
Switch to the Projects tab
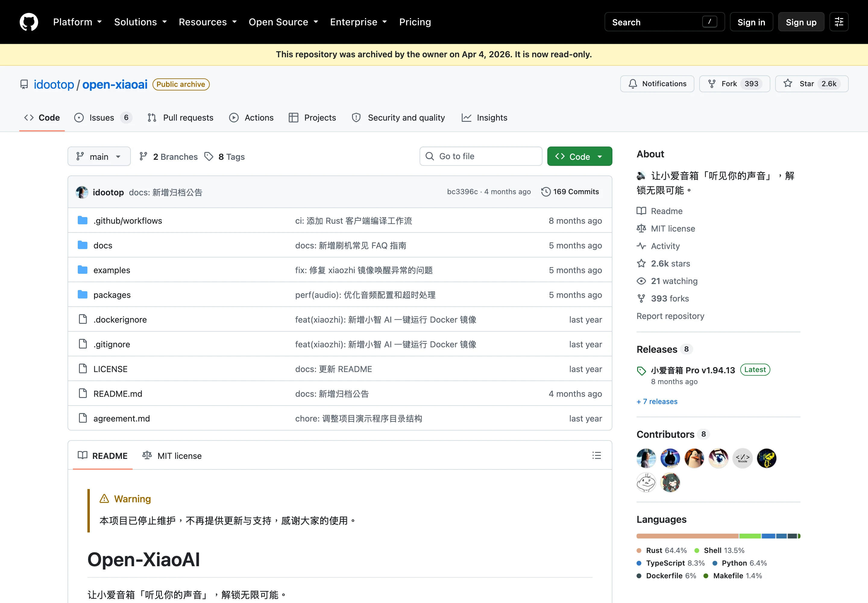click(312, 118)
